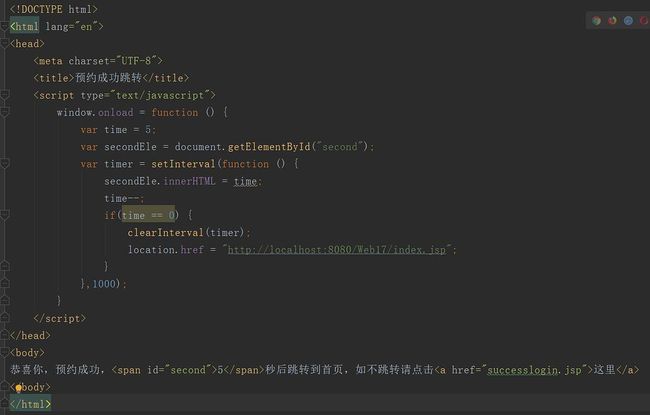Click the 1000 interval value
Screen dimensions: 650x415
pos(104,284)
